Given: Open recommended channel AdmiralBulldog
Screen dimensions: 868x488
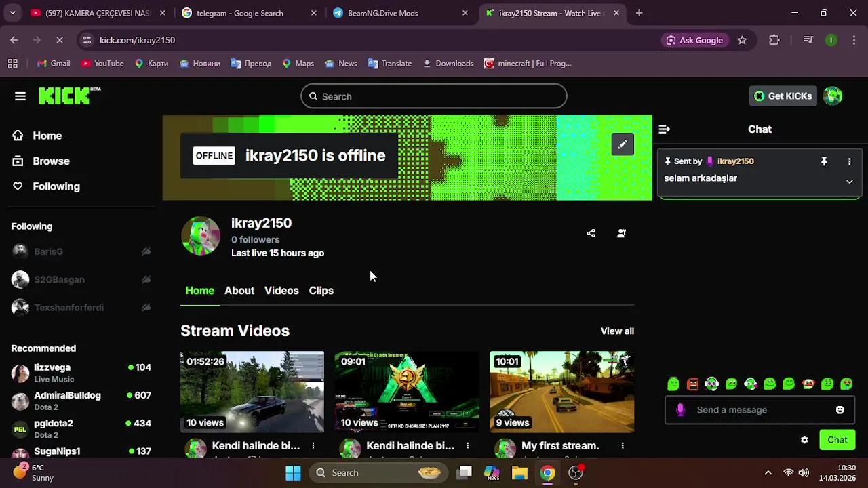Looking at the screenshot, I should click(81, 401).
